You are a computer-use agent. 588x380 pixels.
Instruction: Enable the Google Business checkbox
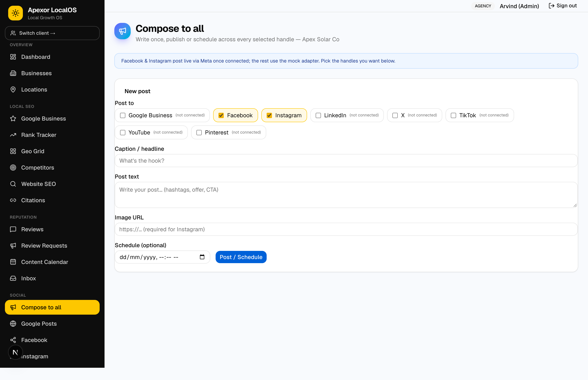[122, 115]
